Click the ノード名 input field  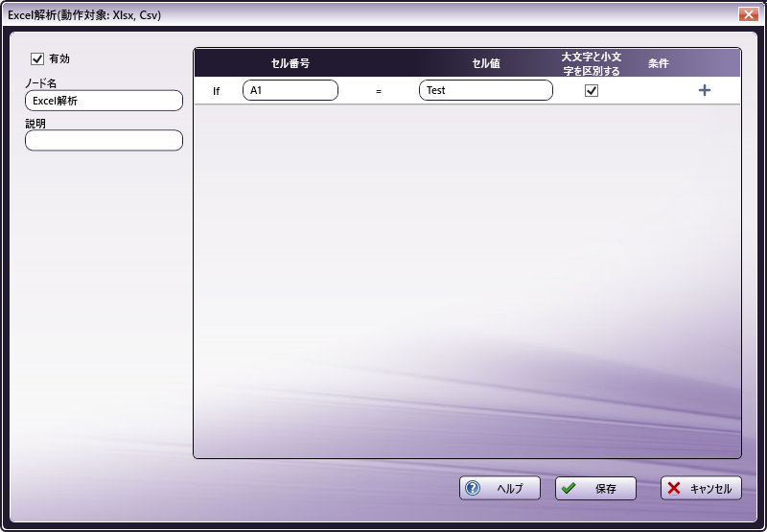click(x=104, y=101)
